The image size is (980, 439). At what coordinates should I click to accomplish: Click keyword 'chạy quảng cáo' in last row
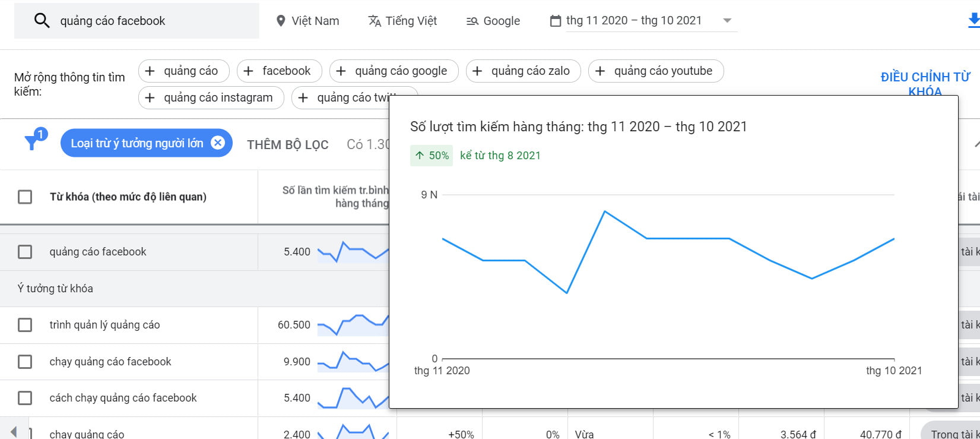click(x=87, y=434)
